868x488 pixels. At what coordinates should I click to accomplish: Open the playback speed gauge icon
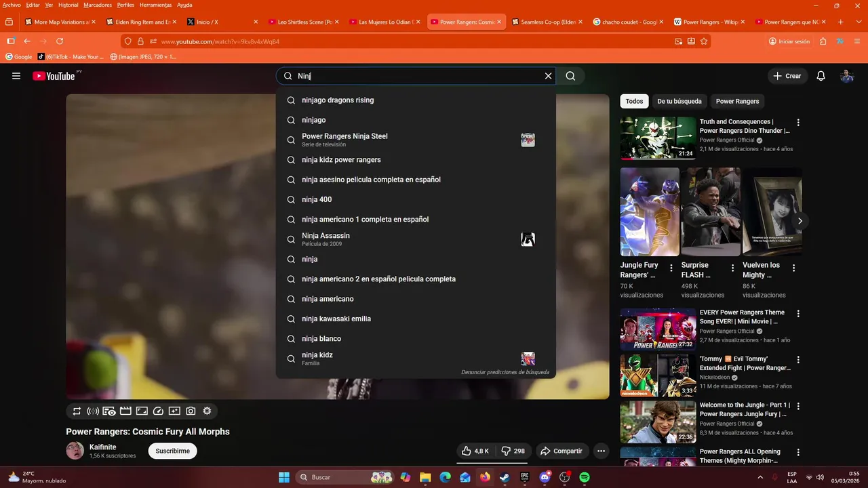pos(158,411)
